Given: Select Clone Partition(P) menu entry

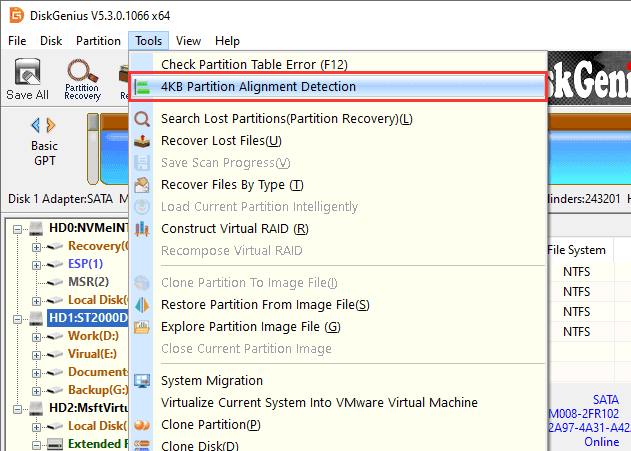Looking at the screenshot, I should 211,425.
